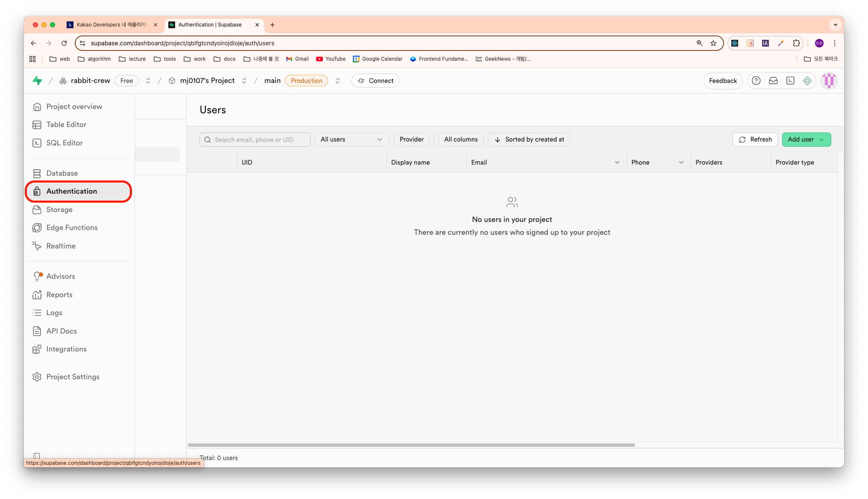Open the Email column header chevron

[x=617, y=162]
